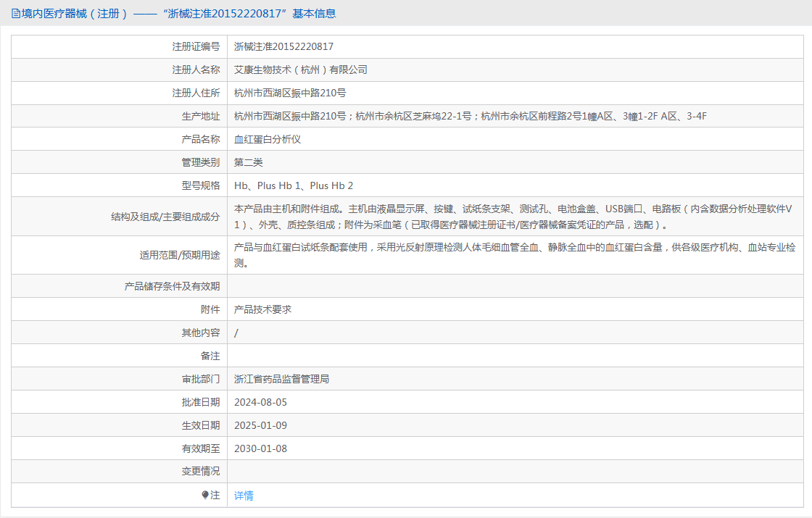Click the 型号规格 label
The height and width of the screenshot is (518, 812).
coord(200,185)
